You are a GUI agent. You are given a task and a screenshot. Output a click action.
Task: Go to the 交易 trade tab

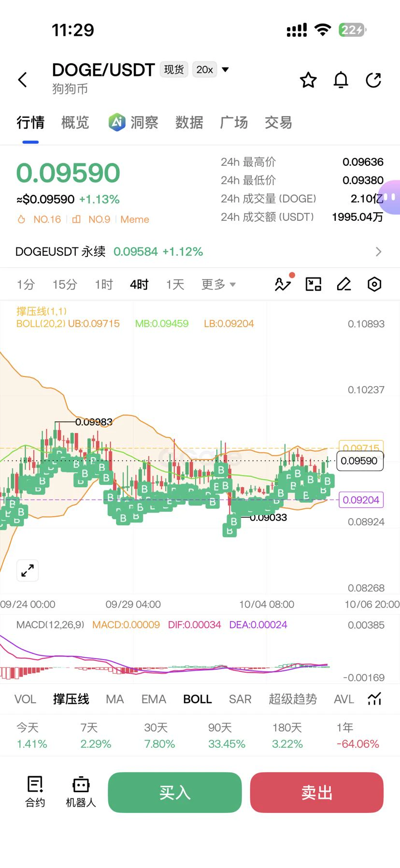(278, 123)
